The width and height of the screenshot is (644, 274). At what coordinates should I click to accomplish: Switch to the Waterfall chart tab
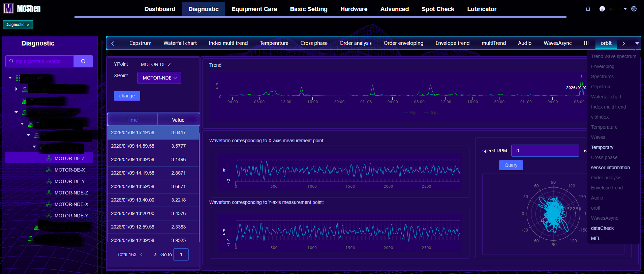pyautogui.click(x=180, y=43)
